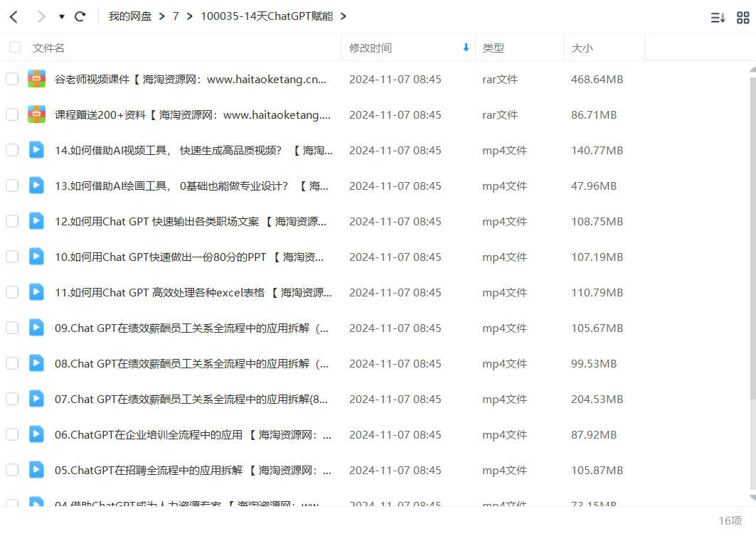
Task: Sort by 类型 column header
Action: tap(494, 48)
